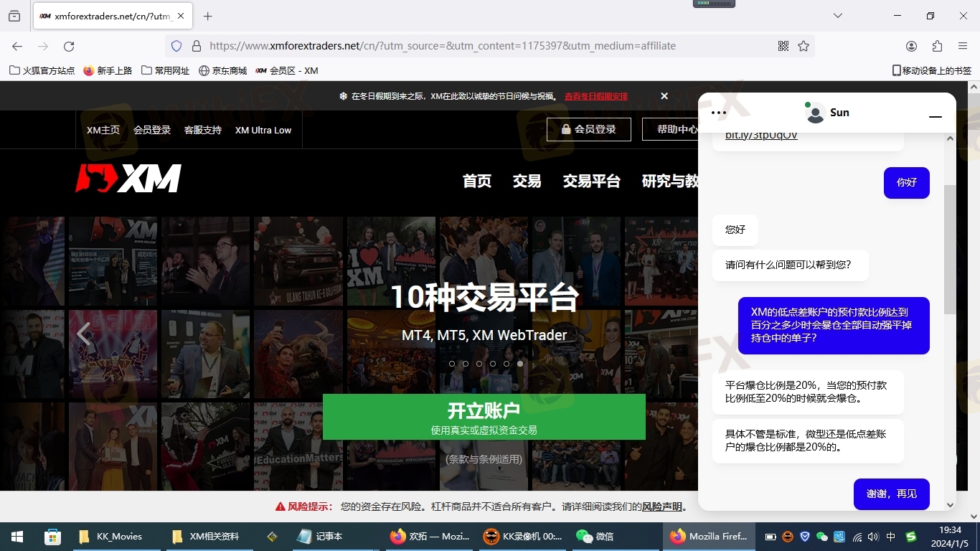The image size is (980, 551).
Task: Generate QR code for this page
Action: tap(783, 46)
